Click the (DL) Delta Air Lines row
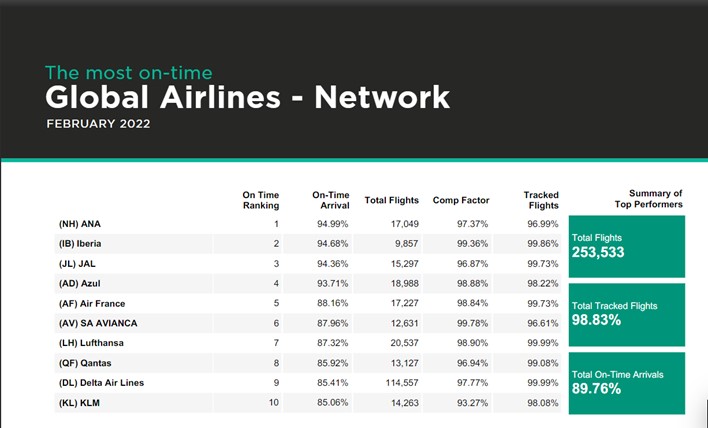 click(x=307, y=383)
